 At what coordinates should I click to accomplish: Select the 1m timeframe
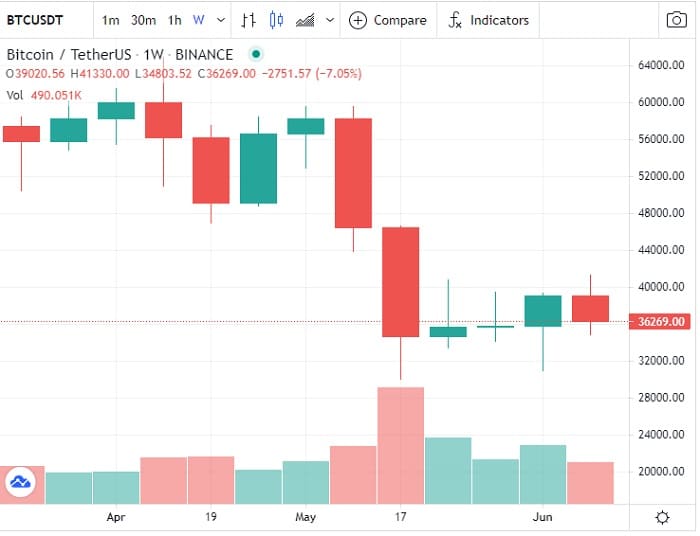point(111,20)
